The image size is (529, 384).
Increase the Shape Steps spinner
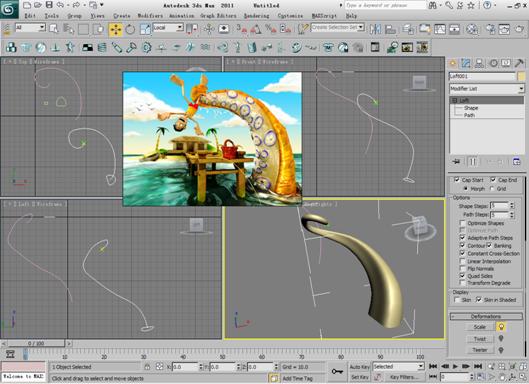coord(512,204)
